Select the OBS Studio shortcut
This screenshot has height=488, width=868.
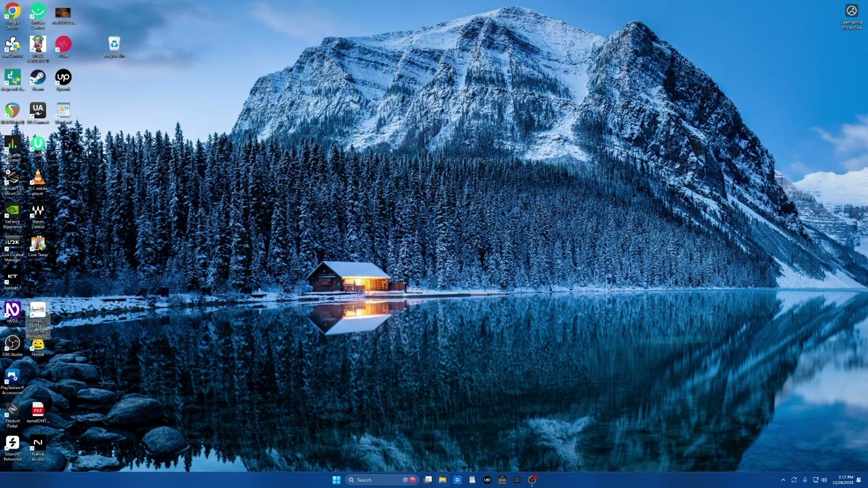coord(12,346)
